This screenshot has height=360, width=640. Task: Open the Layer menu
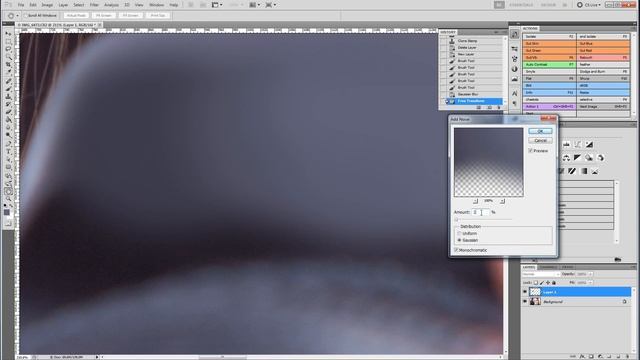(63, 5)
